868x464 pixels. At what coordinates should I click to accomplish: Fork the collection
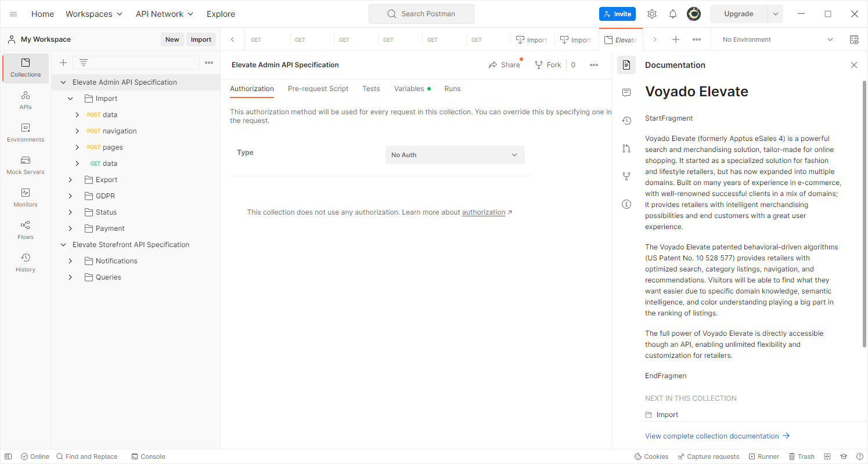click(548, 65)
